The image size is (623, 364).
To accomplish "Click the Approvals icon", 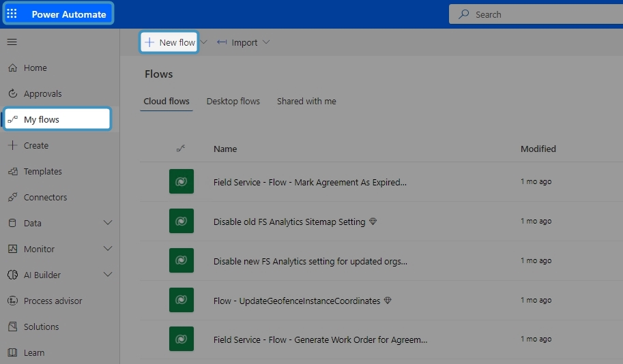I will [13, 93].
